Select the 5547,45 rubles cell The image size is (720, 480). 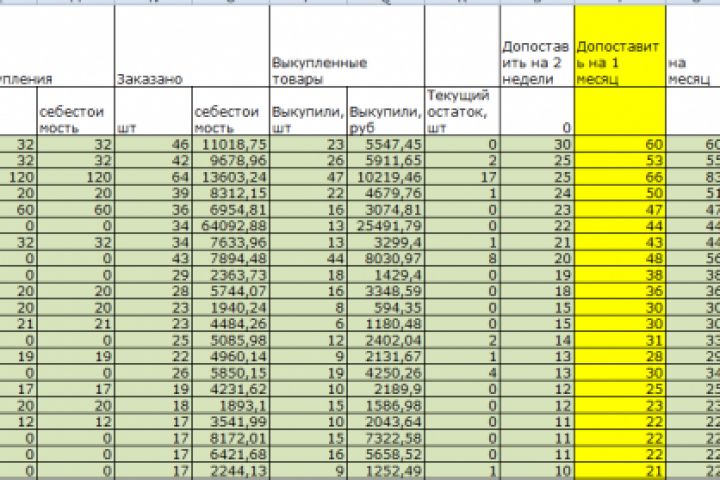pos(386,144)
